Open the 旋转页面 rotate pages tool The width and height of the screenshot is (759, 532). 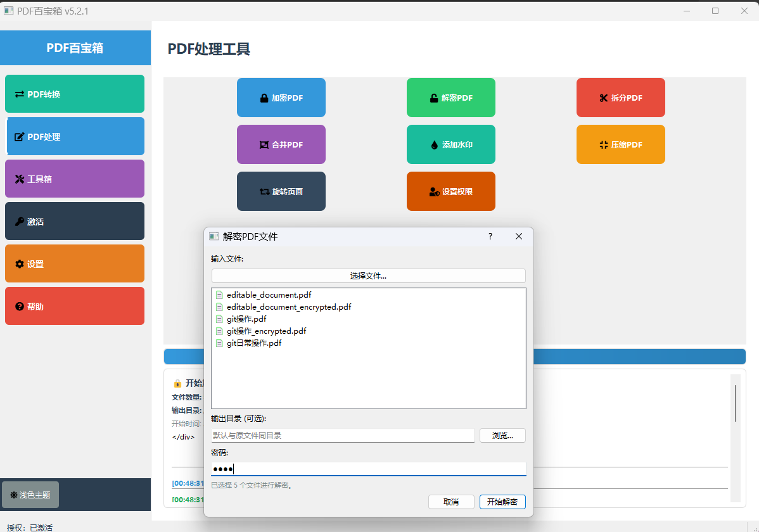(281, 191)
